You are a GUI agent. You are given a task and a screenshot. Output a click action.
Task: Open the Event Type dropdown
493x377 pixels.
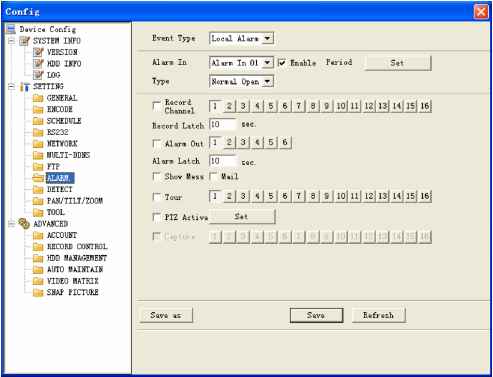coord(267,38)
